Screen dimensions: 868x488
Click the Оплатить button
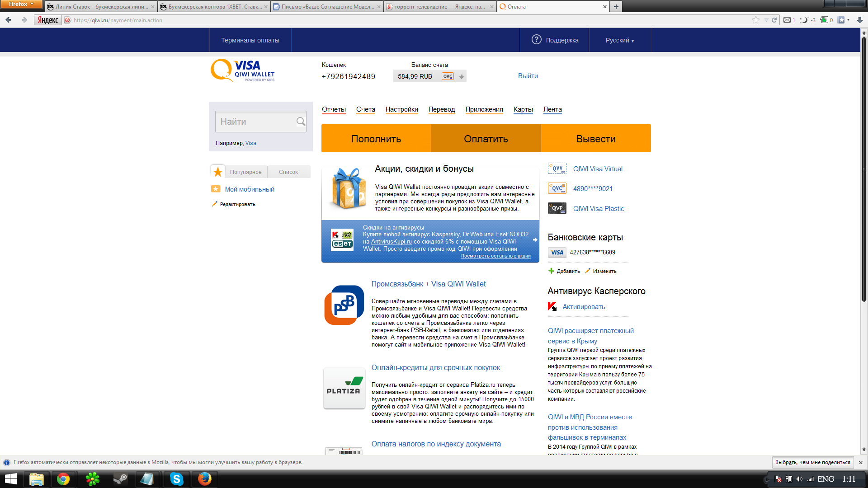(486, 138)
